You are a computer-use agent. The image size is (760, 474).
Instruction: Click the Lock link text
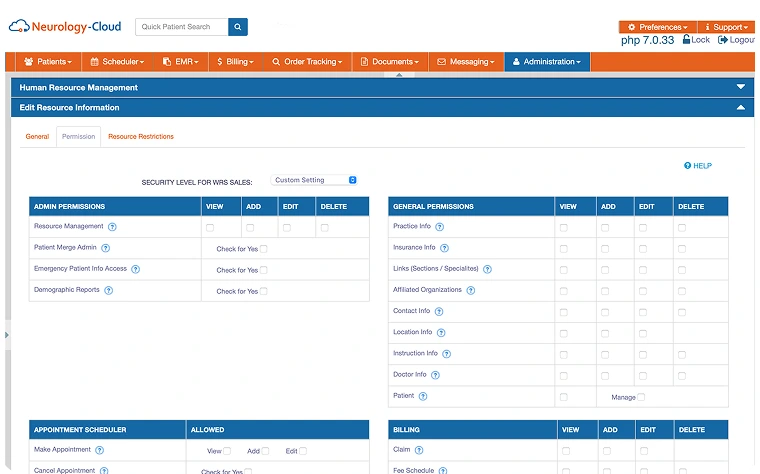[x=700, y=40]
